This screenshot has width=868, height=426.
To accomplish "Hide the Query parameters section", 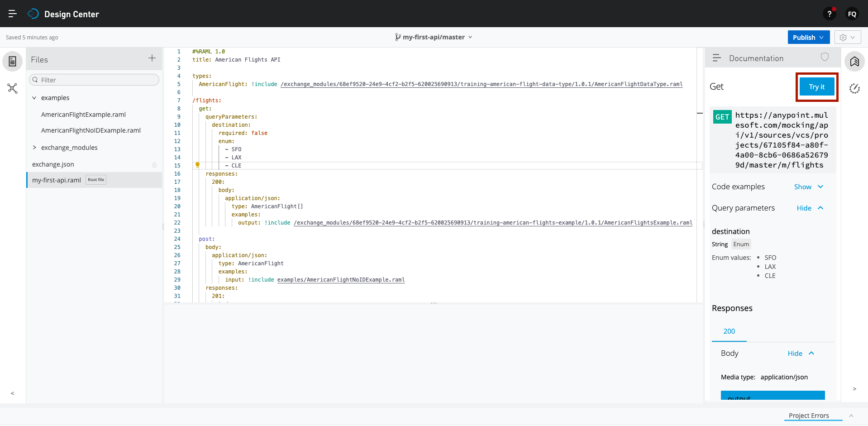I will click(x=810, y=208).
